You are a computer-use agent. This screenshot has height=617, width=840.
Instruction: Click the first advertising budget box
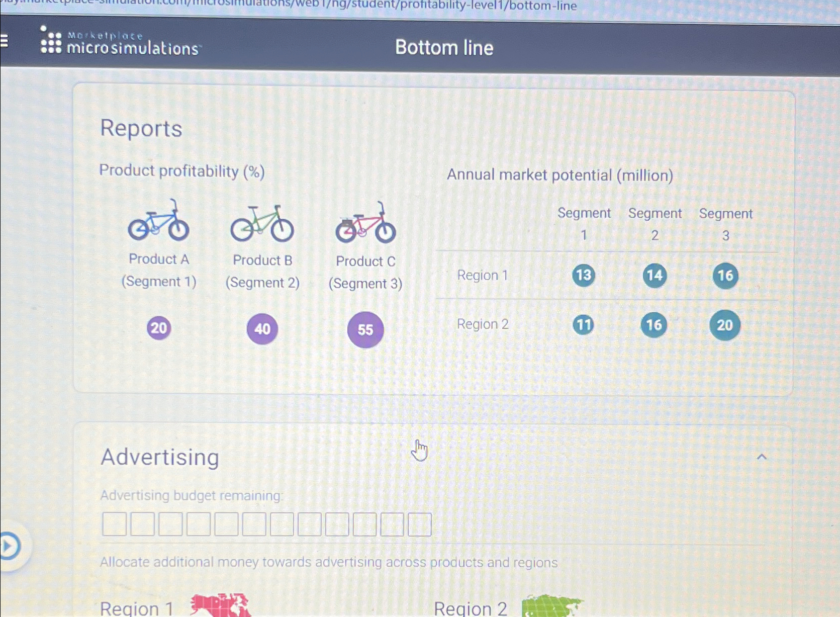115,524
